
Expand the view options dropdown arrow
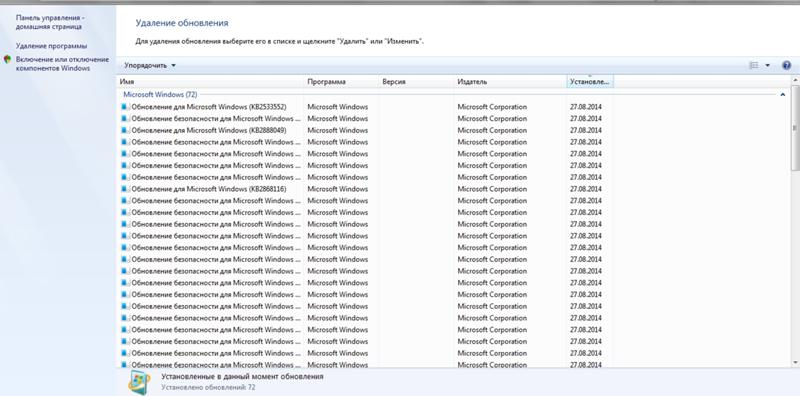767,65
